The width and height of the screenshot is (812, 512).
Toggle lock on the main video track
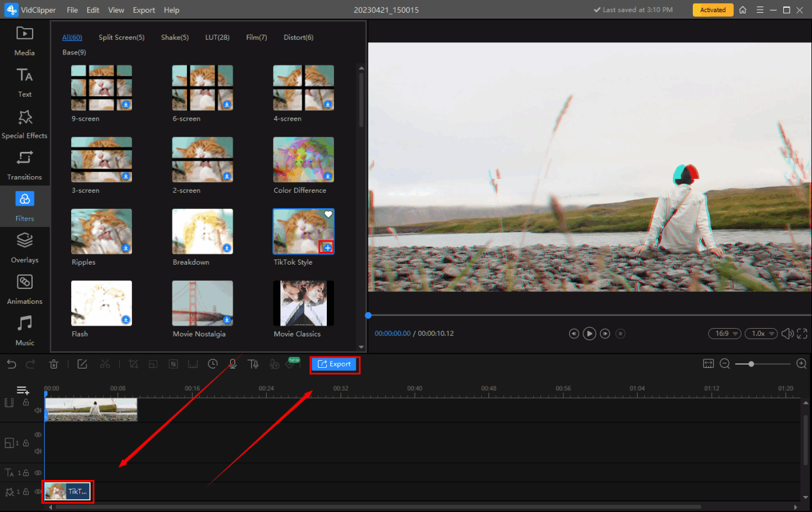[x=26, y=402]
